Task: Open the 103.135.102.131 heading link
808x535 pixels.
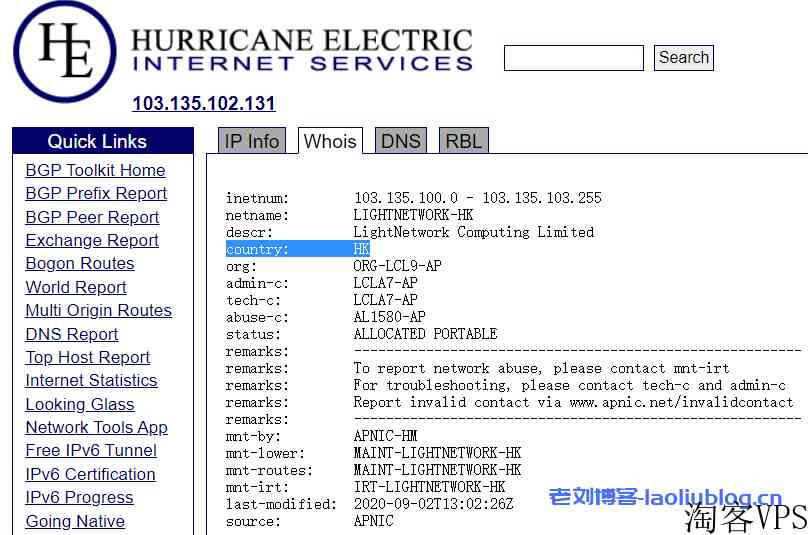Action: tap(204, 103)
